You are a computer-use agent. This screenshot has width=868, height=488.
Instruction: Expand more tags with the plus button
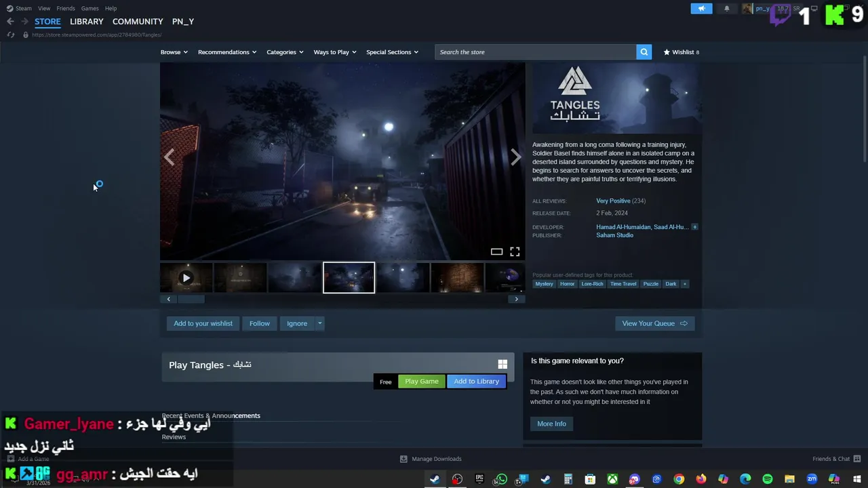click(x=684, y=284)
